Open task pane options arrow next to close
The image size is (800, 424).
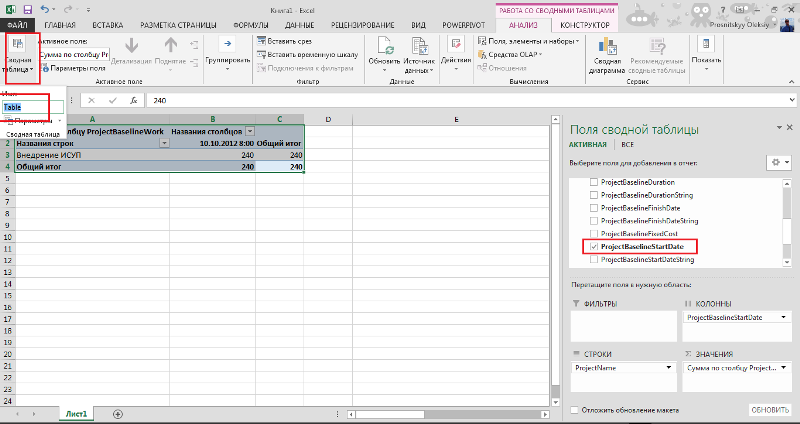(x=779, y=128)
